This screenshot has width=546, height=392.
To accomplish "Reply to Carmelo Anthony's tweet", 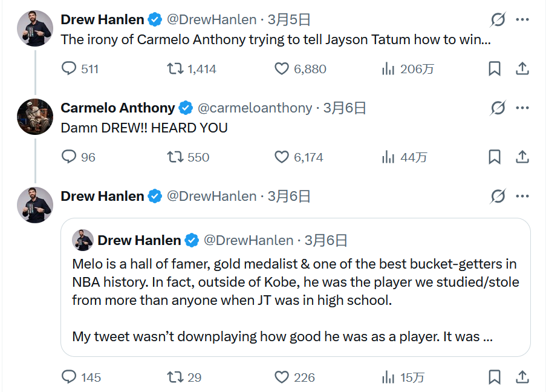I will (x=70, y=157).
